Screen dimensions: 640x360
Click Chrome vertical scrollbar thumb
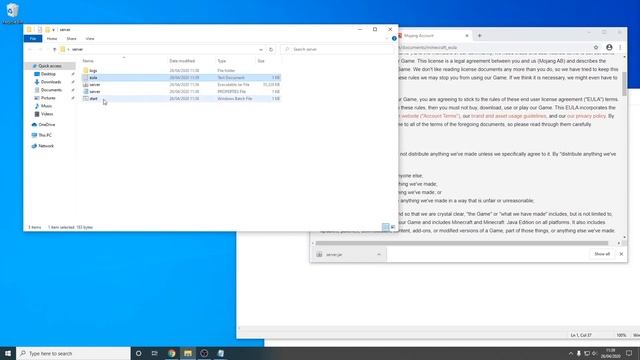pyautogui.click(x=624, y=84)
